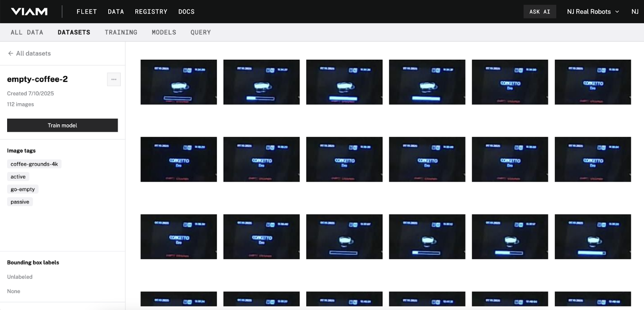Open the DOCS menu

186,12
